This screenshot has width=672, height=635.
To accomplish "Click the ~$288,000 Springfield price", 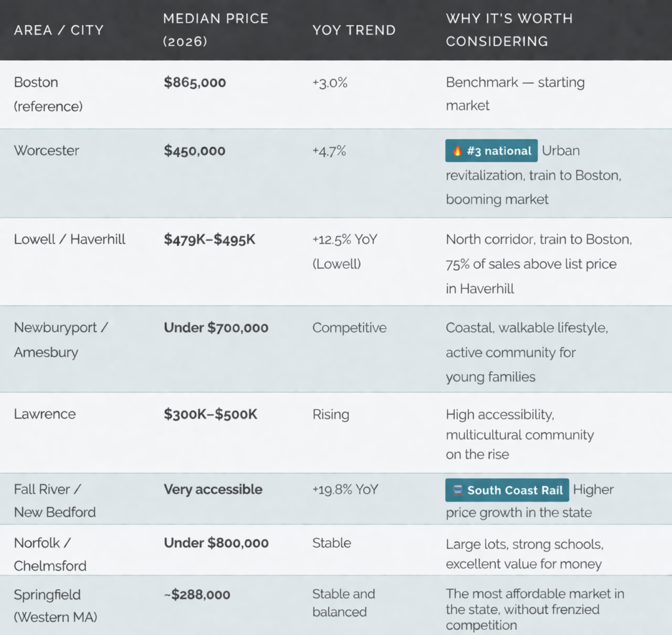I will coord(197,595).
